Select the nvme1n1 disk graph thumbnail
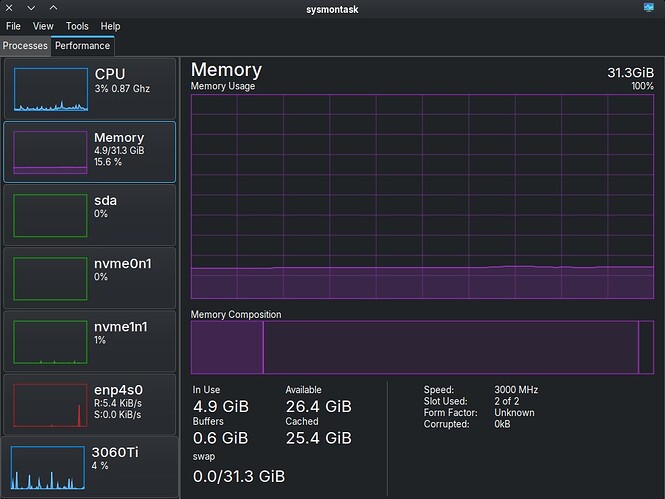 50,341
